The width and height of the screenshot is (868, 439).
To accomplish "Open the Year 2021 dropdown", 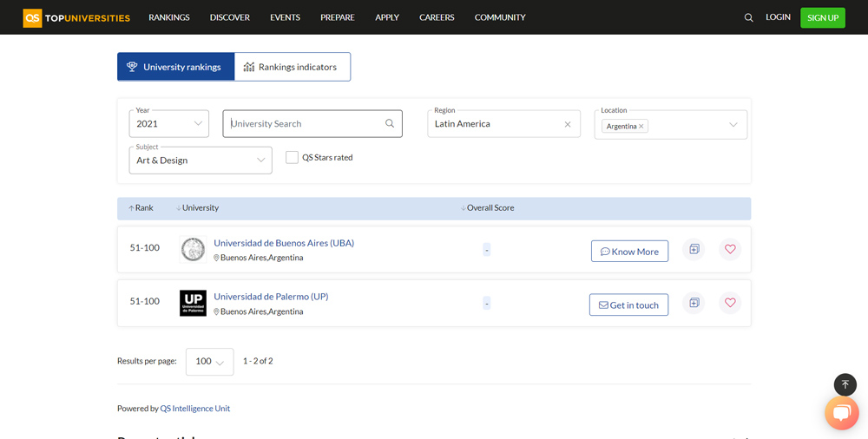I will click(x=169, y=123).
